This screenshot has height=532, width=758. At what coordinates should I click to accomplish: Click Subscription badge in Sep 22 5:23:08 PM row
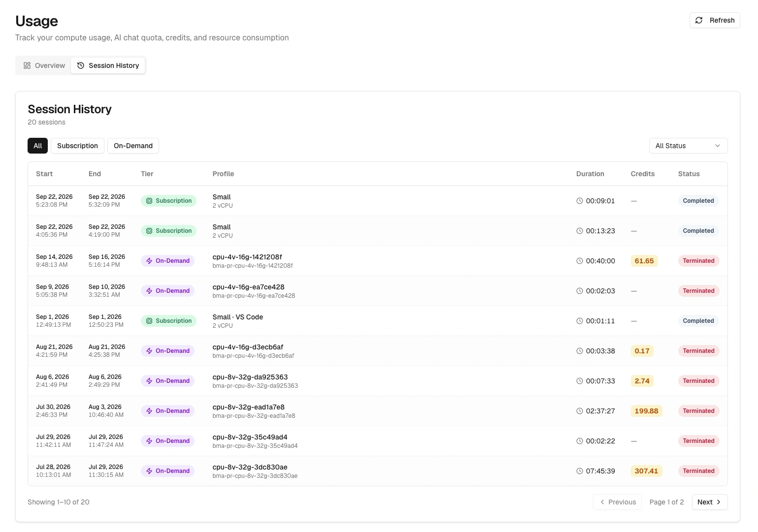point(168,201)
